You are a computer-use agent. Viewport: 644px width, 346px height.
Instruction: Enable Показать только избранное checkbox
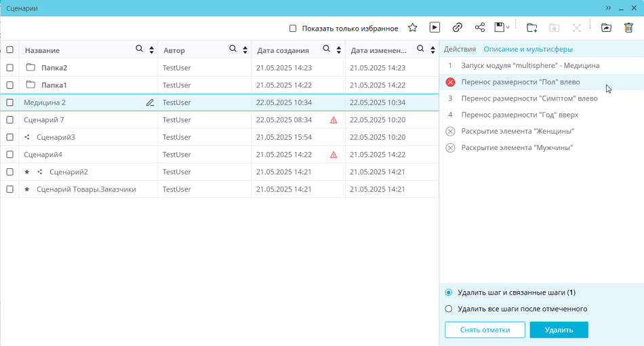click(x=293, y=28)
